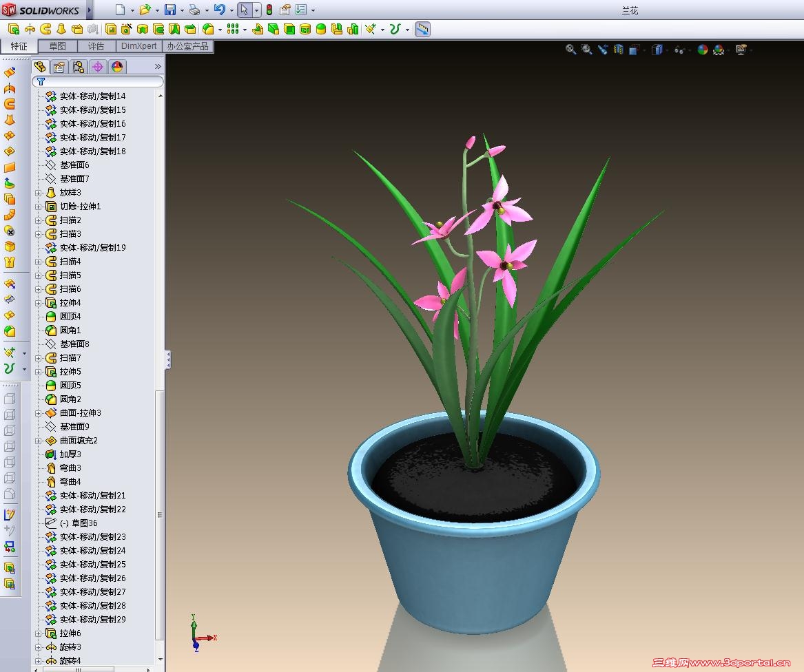Screen dimensions: 804x672
Task: Select the Draft tool
Action: (x=274, y=29)
